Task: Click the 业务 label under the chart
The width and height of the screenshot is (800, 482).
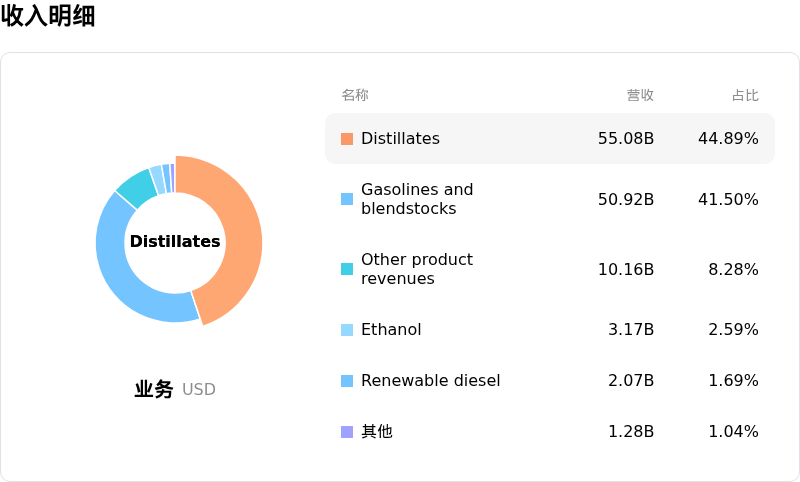Action: coord(154,389)
